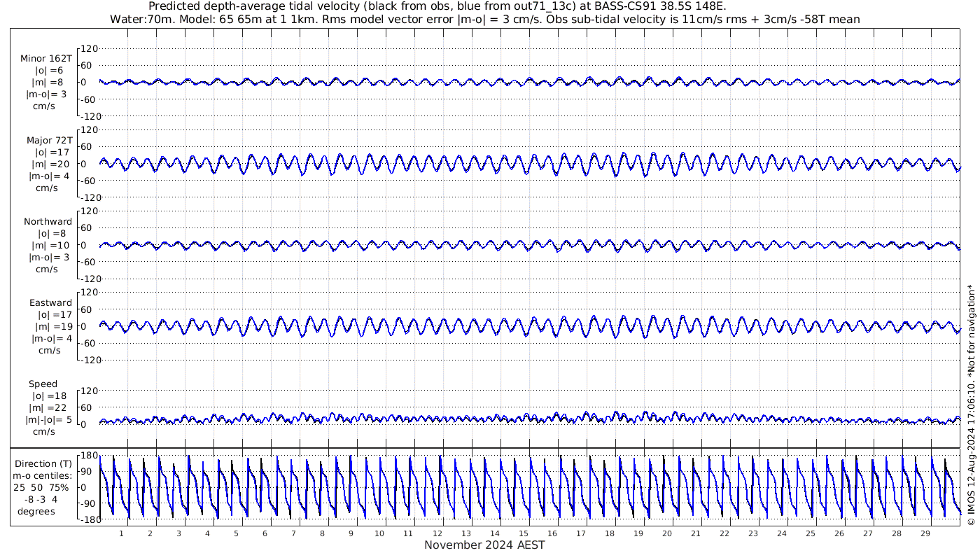
Task: Click the '-90' tick of the Direction panel
Action: [x=87, y=503]
